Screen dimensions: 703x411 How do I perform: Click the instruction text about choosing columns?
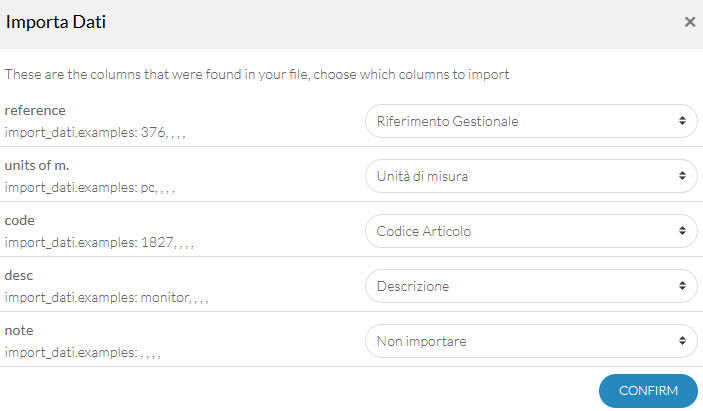pyautogui.click(x=257, y=74)
